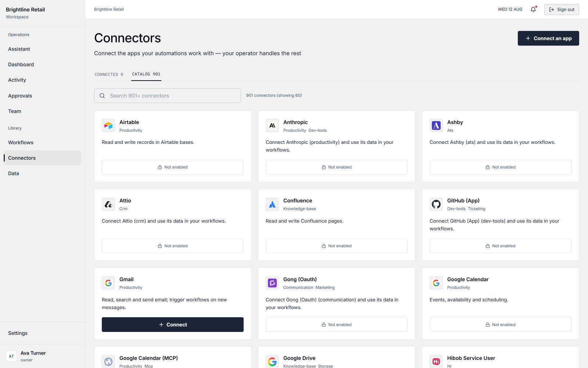Viewport: 588px width, 368px height.
Task: Click the Anthropic card title
Action: click(295, 122)
